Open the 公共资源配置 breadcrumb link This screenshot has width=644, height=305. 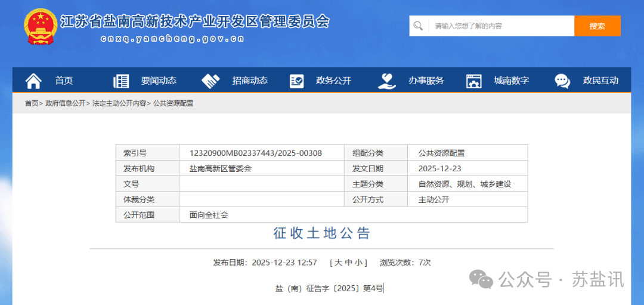174,103
